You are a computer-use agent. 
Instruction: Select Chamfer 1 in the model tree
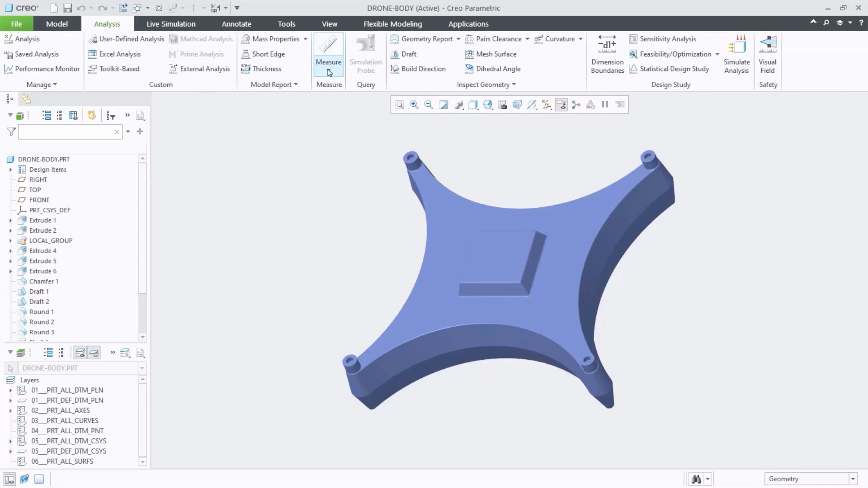tap(43, 282)
